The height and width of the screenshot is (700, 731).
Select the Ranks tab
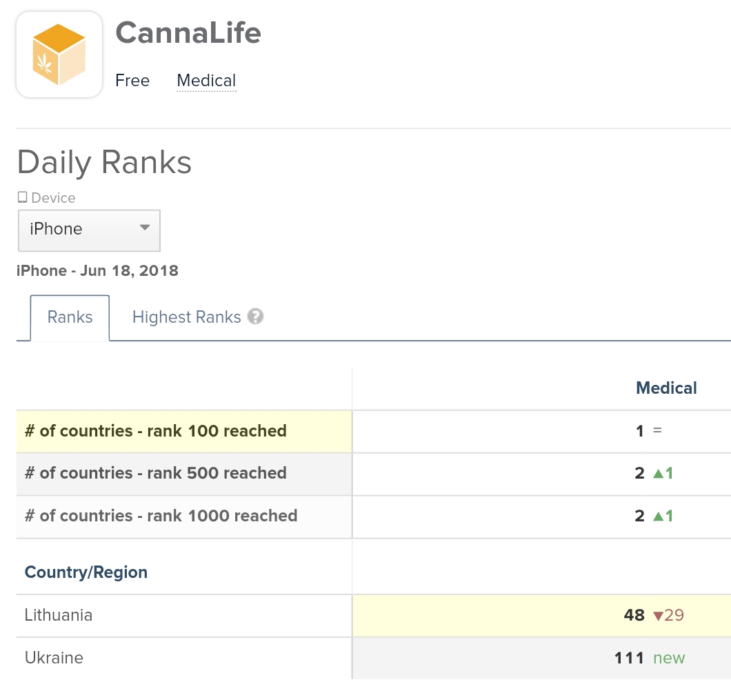click(70, 317)
